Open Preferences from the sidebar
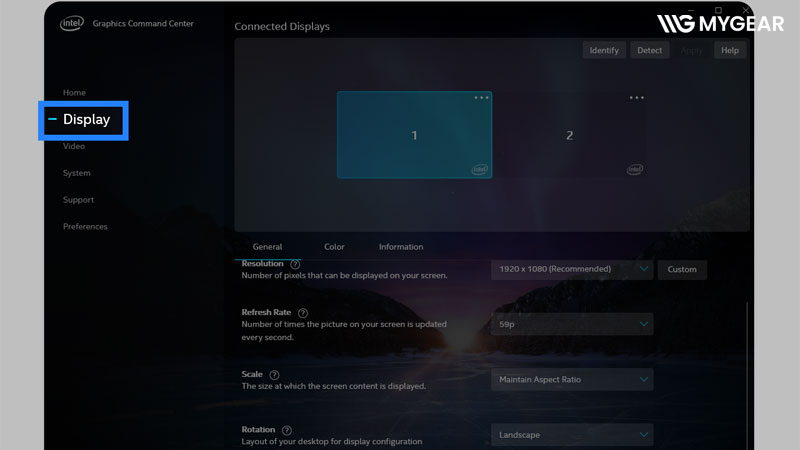The height and width of the screenshot is (450, 800). coord(85,226)
